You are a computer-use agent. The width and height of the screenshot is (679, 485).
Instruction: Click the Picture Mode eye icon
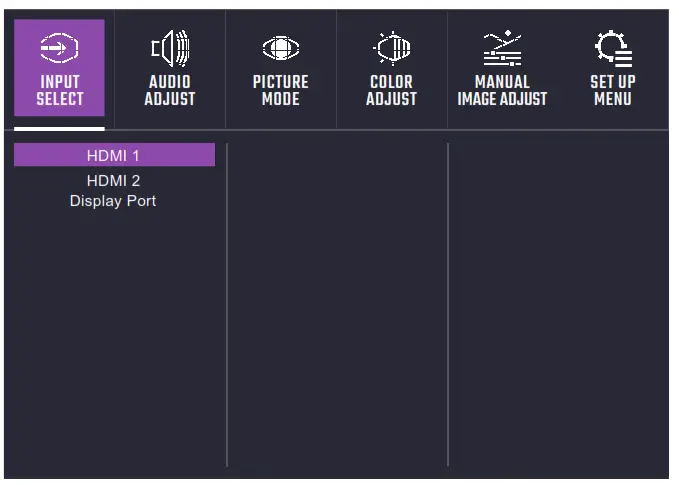pos(280,48)
